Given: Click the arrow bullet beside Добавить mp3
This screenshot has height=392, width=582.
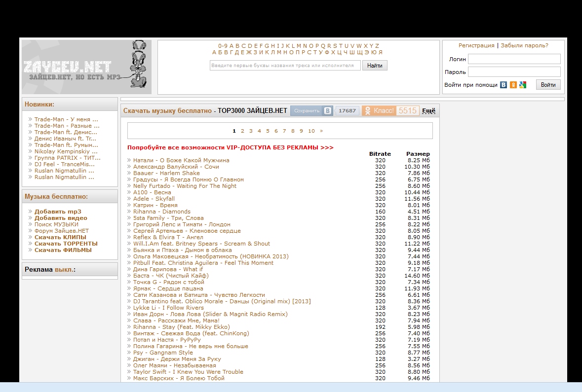Looking at the screenshot, I should [31, 212].
